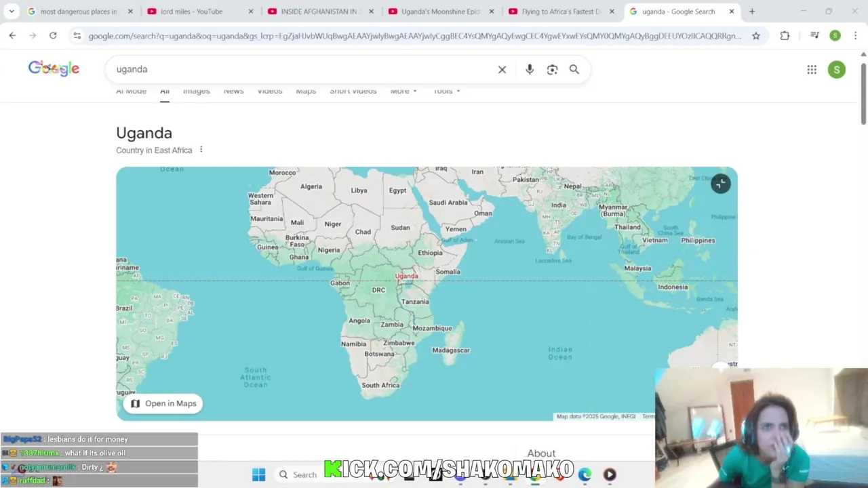Close the 'Flying to Africa's Fastest' tab
This screenshot has width=868, height=488.
[x=612, y=12]
